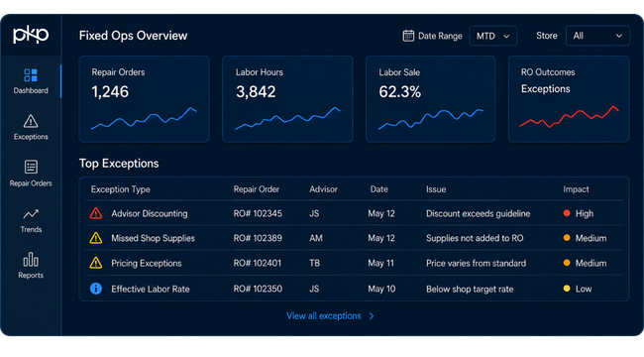Click the Store label

click(547, 36)
